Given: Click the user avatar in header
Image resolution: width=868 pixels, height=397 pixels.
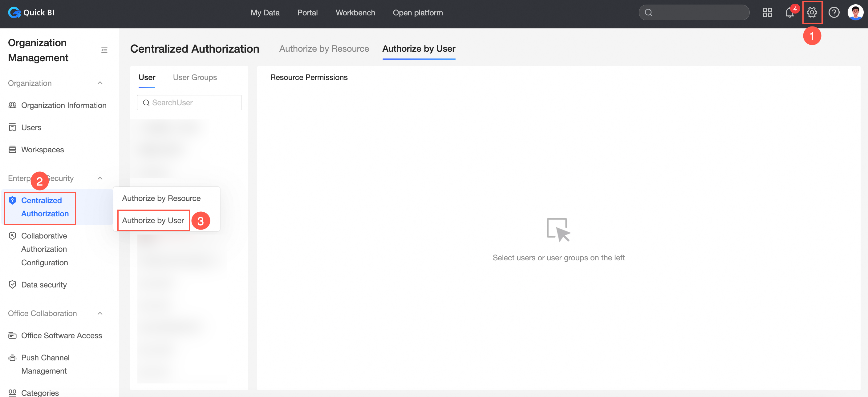Looking at the screenshot, I should coord(855,12).
